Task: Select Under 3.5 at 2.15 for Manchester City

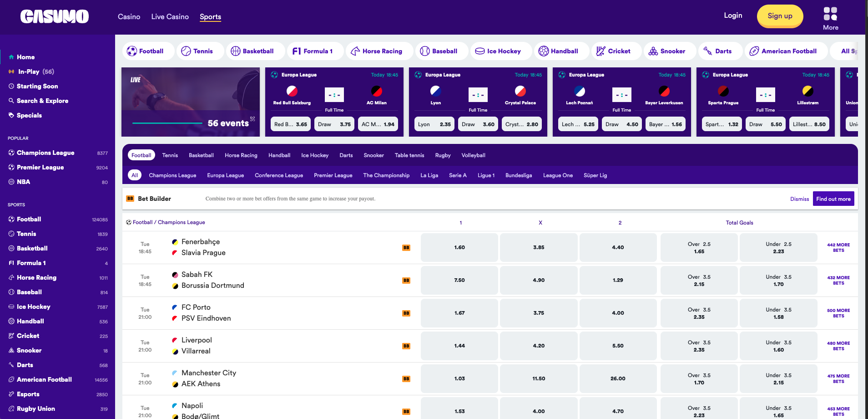Action: 778,378
